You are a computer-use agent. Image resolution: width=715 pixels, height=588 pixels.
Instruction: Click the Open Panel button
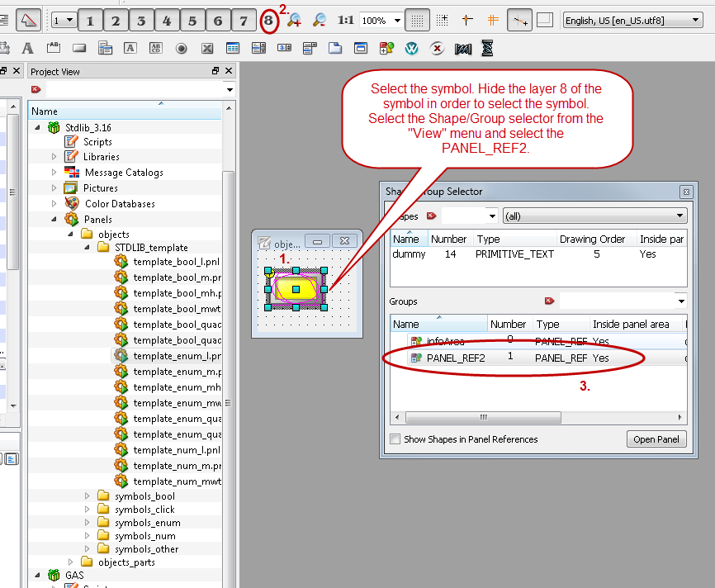pos(656,439)
